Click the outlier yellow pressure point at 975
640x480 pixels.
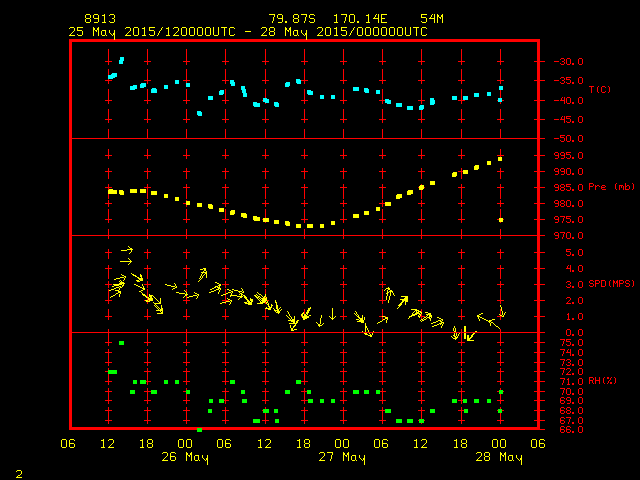click(501, 220)
